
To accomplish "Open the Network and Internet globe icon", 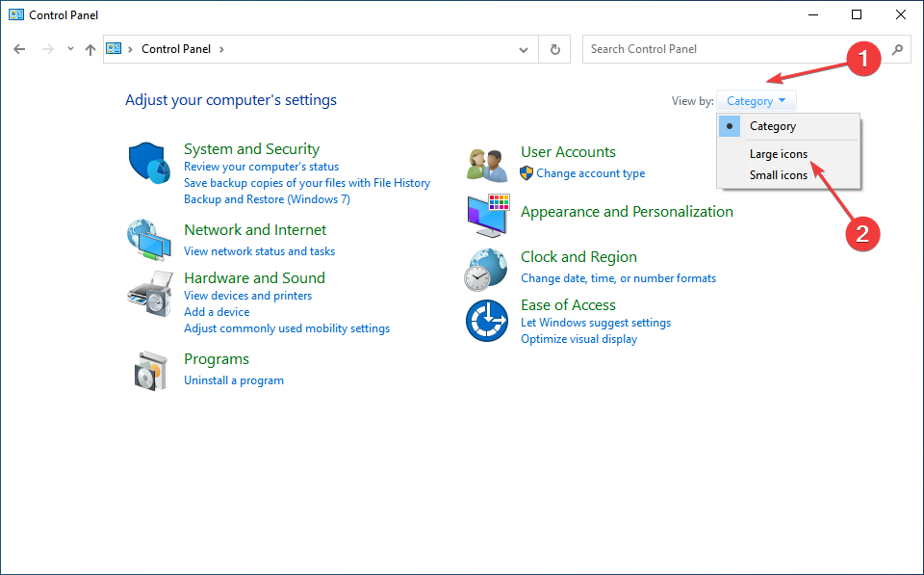I will coord(149,240).
